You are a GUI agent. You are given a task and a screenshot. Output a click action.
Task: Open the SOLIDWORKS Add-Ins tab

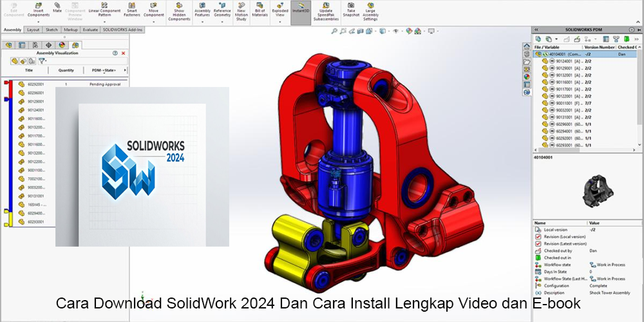pos(122,30)
